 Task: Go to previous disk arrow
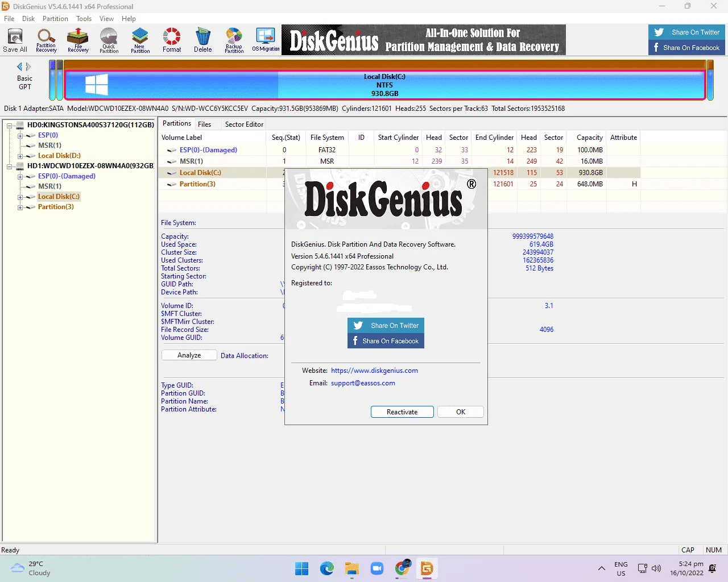pos(19,66)
